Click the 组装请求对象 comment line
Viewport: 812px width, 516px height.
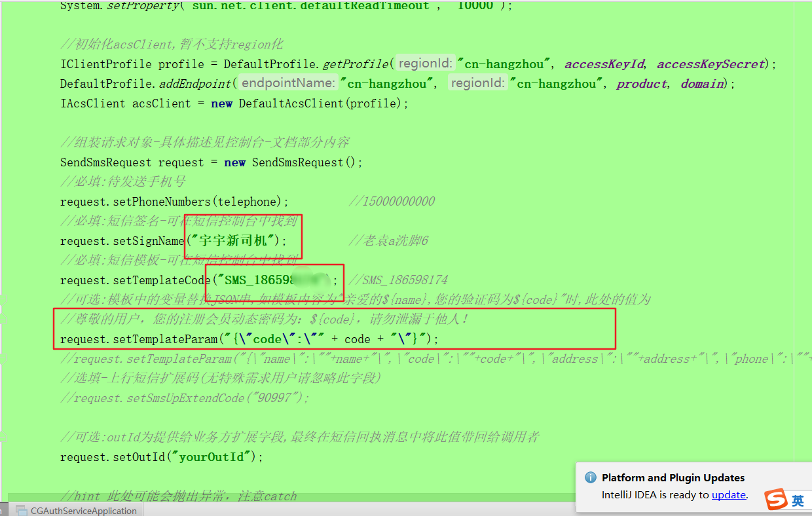tap(205, 143)
